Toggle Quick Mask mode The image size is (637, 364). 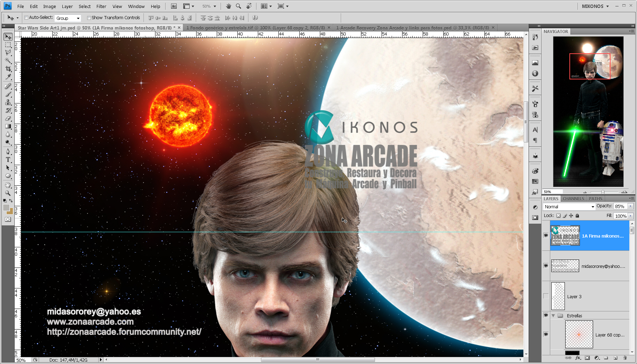[x=8, y=219]
